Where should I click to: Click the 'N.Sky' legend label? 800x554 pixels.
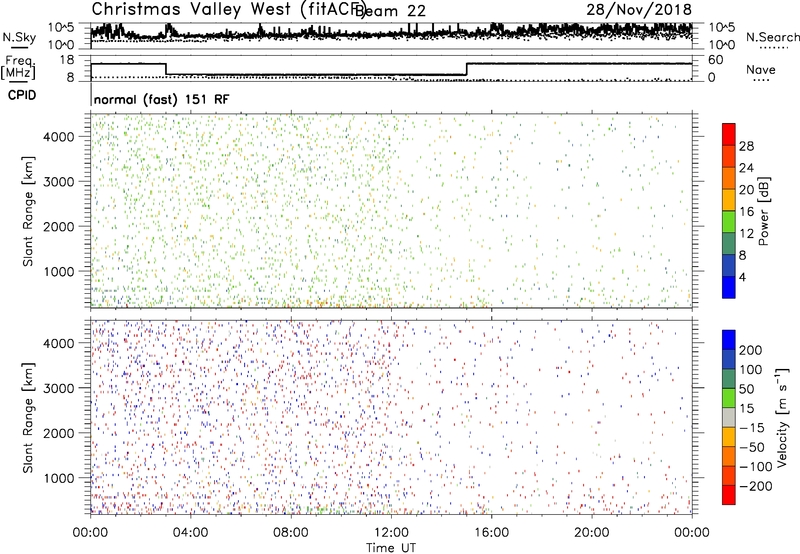[x=19, y=37]
